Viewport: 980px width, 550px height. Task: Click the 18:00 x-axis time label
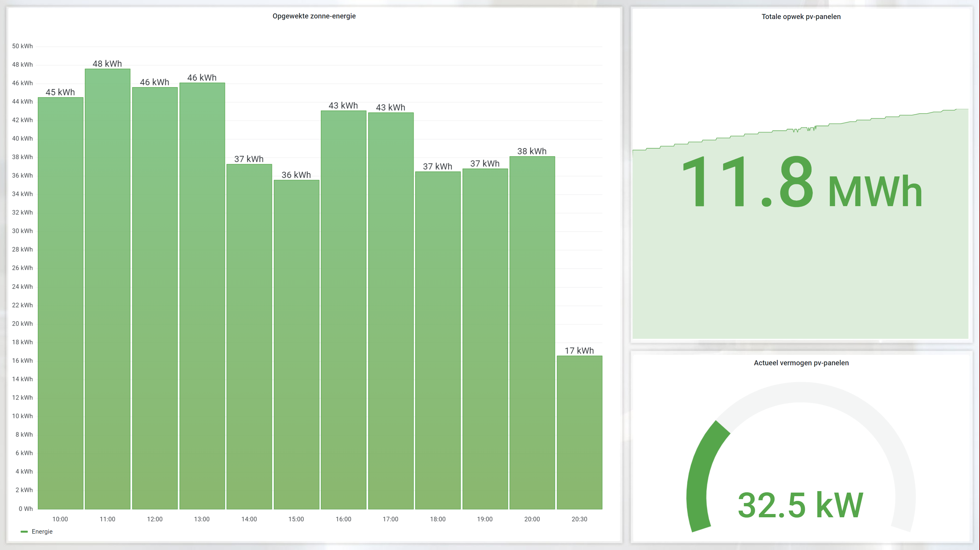point(438,519)
